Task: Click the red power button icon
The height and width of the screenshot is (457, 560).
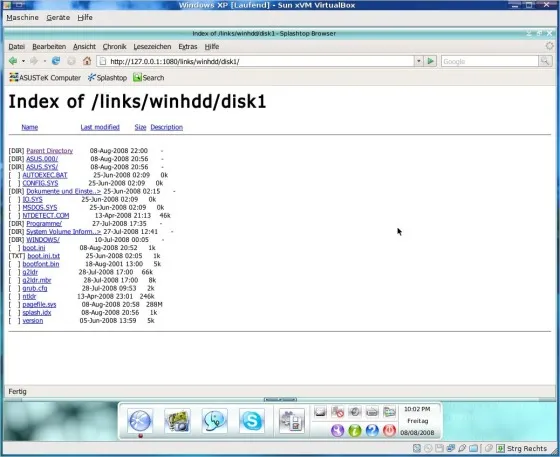Action: click(389, 431)
